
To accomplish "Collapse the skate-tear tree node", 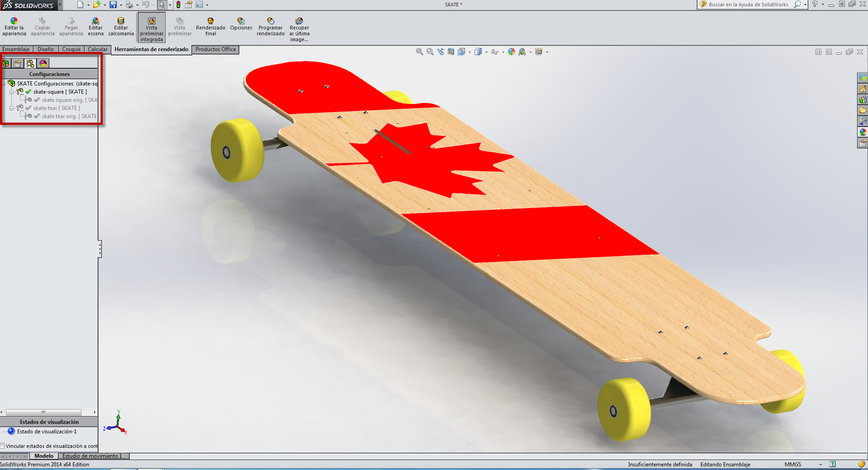I will click(12, 108).
